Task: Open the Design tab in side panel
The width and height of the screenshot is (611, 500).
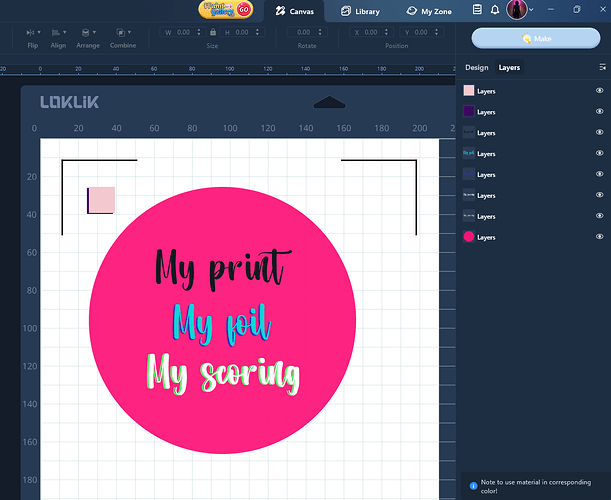Action: pos(477,67)
